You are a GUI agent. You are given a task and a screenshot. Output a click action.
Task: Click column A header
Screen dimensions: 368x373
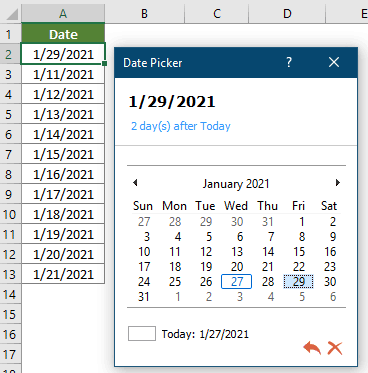[63, 14]
